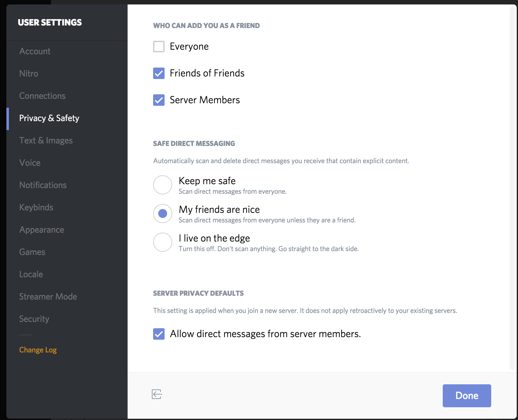Open the Keybinds section
The image size is (518, 420).
click(36, 207)
